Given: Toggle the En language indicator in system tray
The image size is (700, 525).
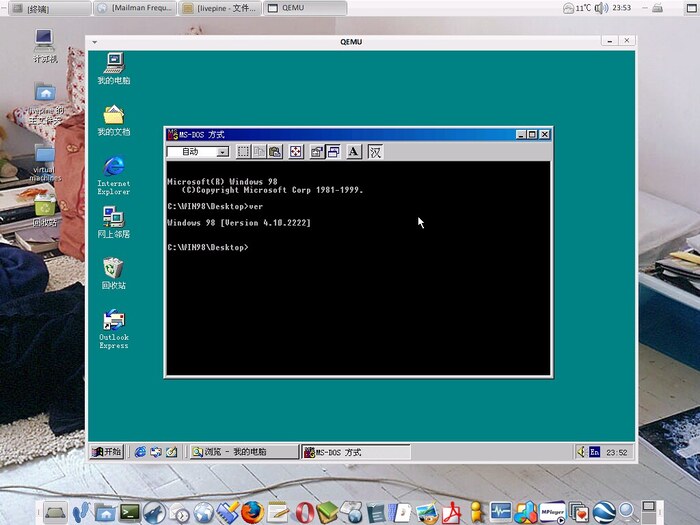Looking at the screenshot, I should pyautogui.click(x=594, y=452).
